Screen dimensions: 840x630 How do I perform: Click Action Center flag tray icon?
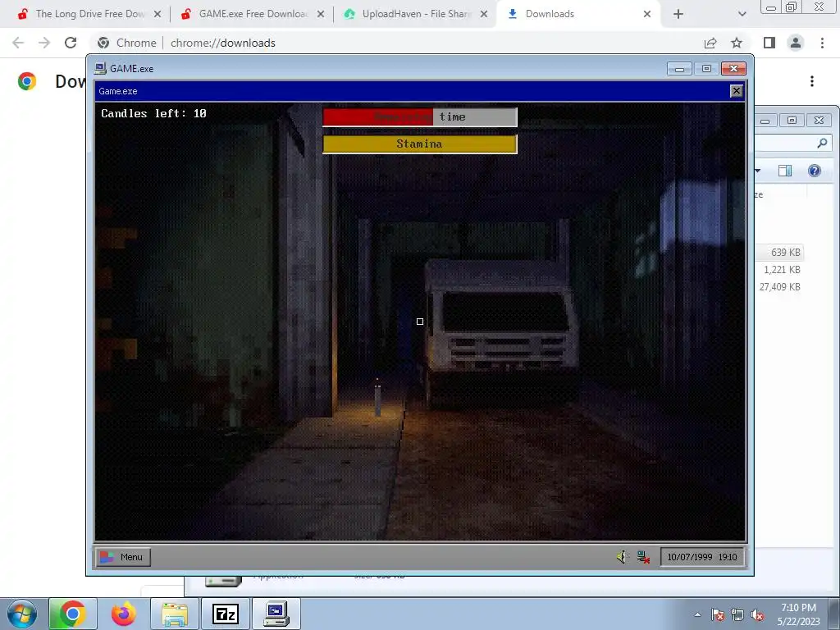(718, 614)
